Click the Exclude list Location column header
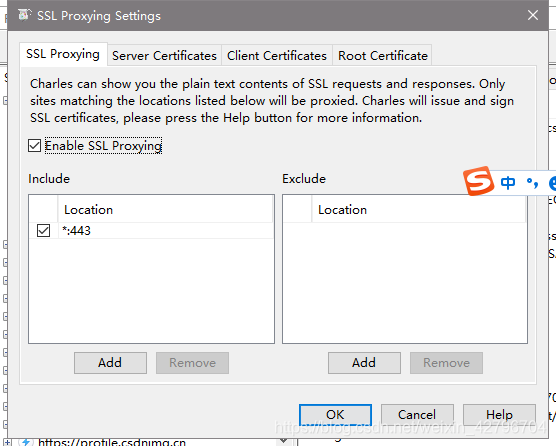Screen dimensions: 556x446 [x=418, y=210]
